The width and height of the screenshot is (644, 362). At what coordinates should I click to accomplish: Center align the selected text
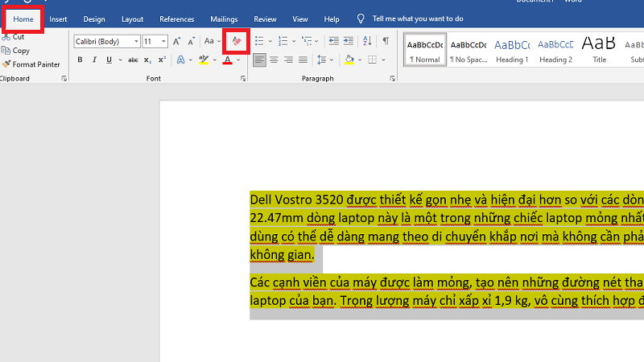274,60
